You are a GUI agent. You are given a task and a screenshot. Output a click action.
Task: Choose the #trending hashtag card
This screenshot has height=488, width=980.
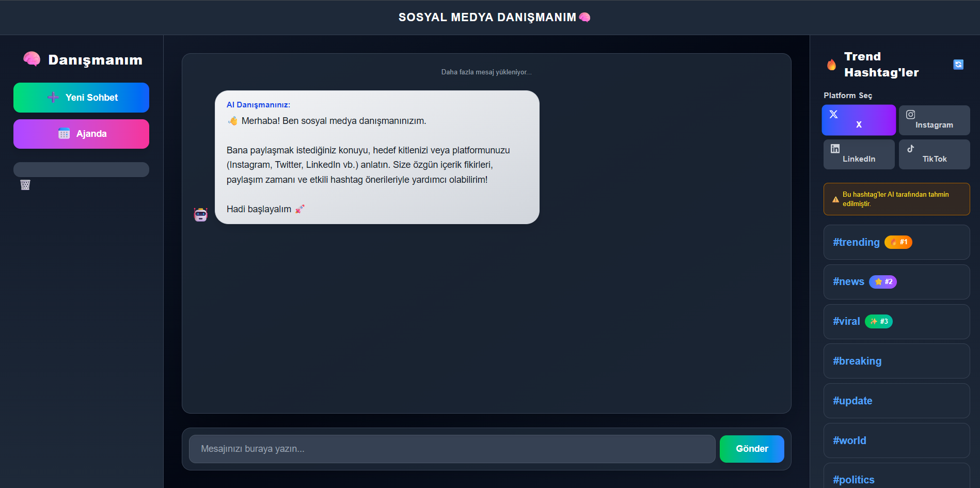click(x=896, y=242)
